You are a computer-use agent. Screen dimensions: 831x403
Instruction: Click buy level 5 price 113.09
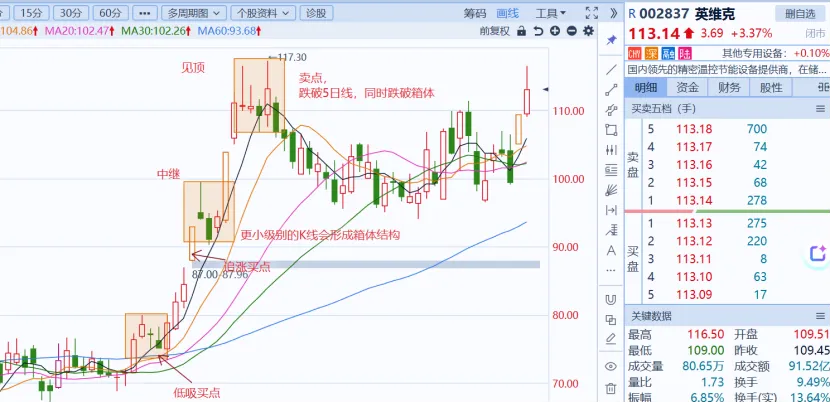click(694, 295)
